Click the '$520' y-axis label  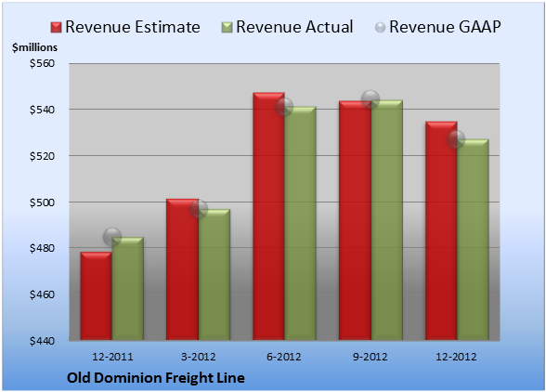(x=42, y=156)
